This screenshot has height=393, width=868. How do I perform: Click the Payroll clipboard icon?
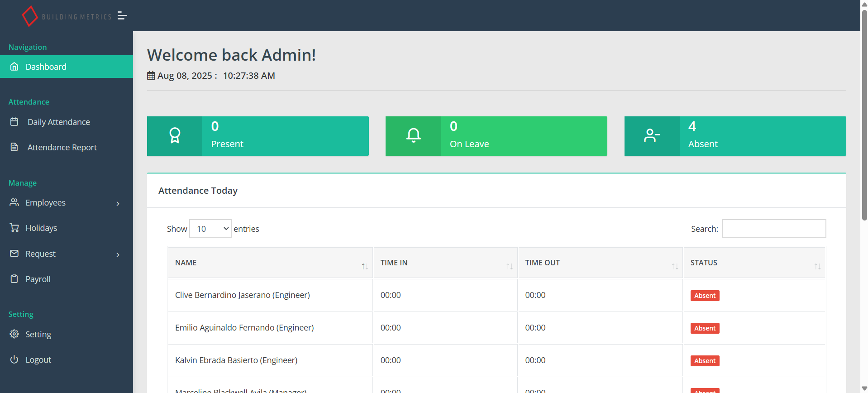[x=14, y=279]
